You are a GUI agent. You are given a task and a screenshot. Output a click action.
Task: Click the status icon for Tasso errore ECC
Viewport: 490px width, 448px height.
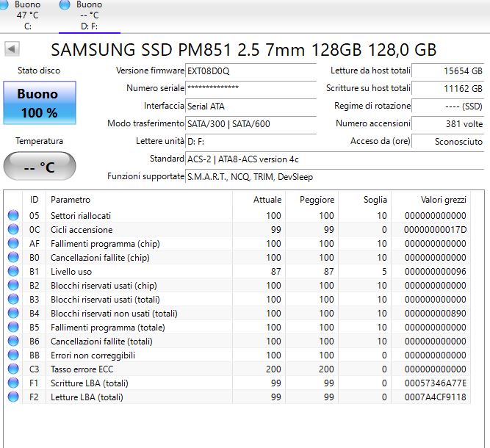(13, 369)
